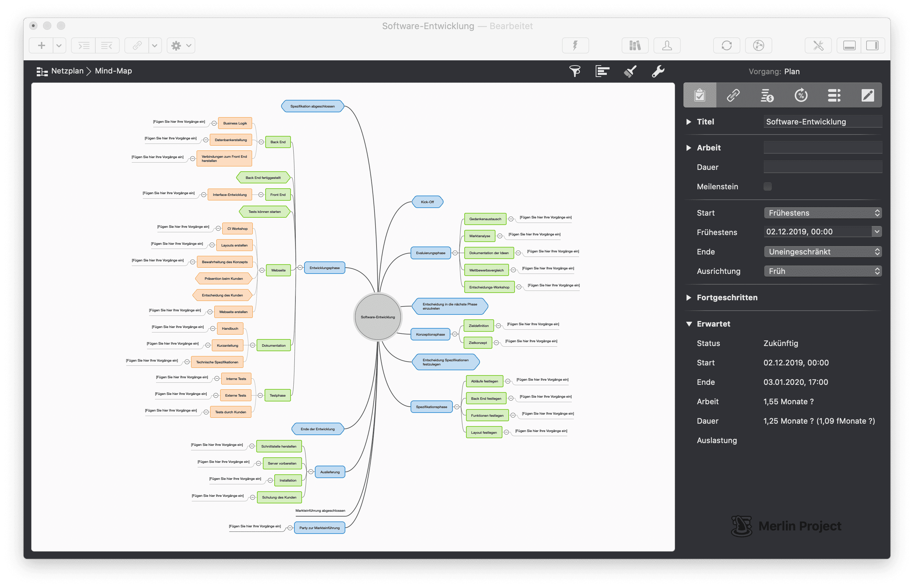Expand the Fortgeschritten section
The height and width of the screenshot is (588, 914).
click(x=689, y=297)
